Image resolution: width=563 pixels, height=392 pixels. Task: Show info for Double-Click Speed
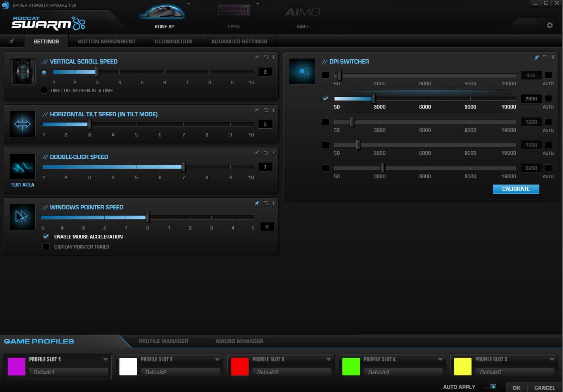273,152
